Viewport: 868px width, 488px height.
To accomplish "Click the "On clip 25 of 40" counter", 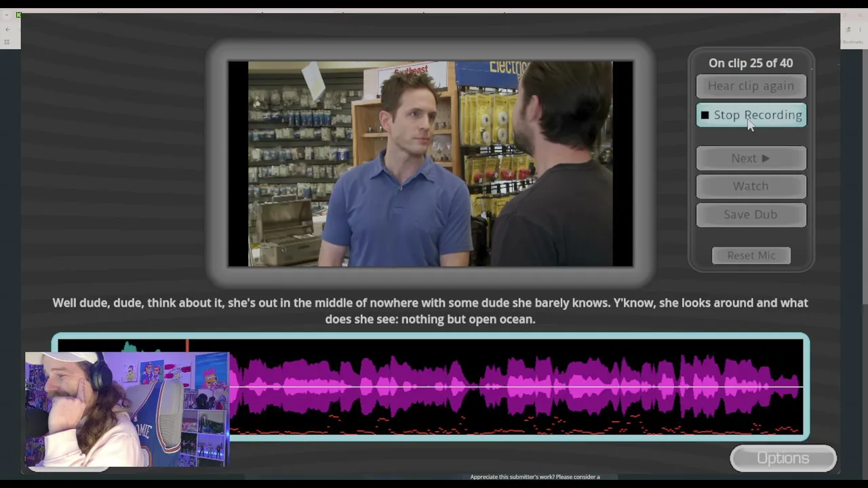I will pyautogui.click(x=751, y=63).
